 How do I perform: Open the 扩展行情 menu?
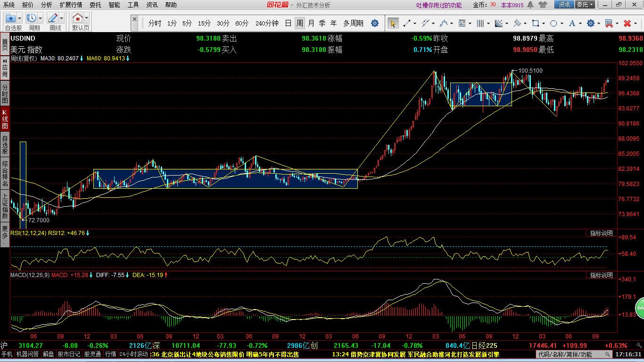(x=71, y=5)
